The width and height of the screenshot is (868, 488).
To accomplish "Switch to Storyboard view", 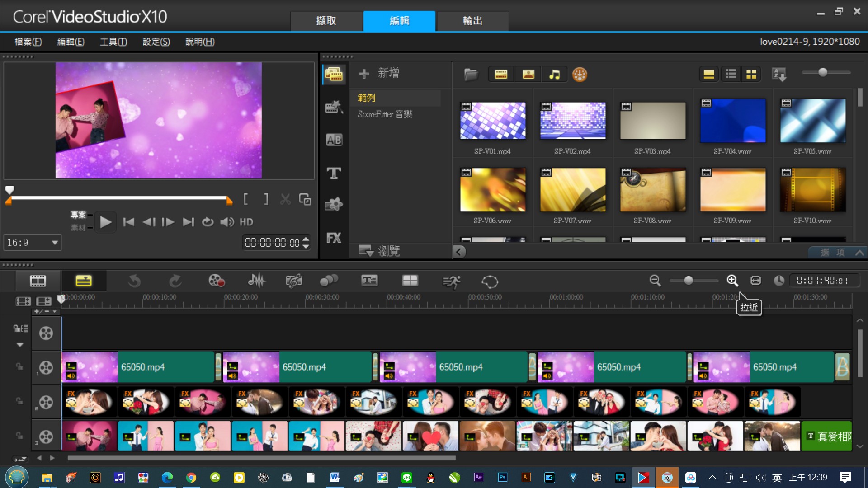I will 38,281.
